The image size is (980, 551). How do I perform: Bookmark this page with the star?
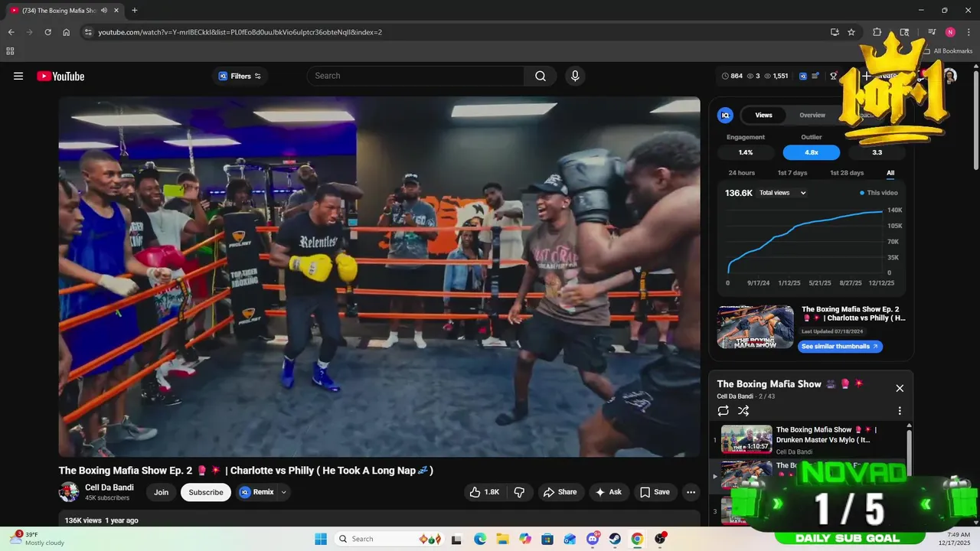point(851,32)
